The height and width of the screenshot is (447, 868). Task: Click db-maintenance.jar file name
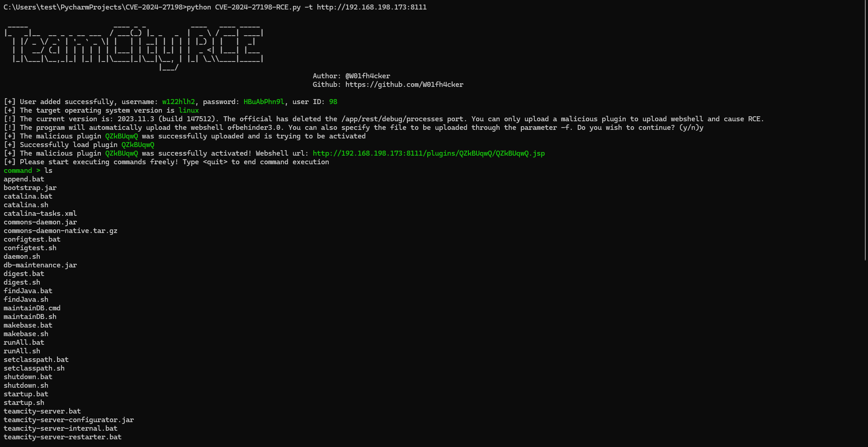click(40, 265)
